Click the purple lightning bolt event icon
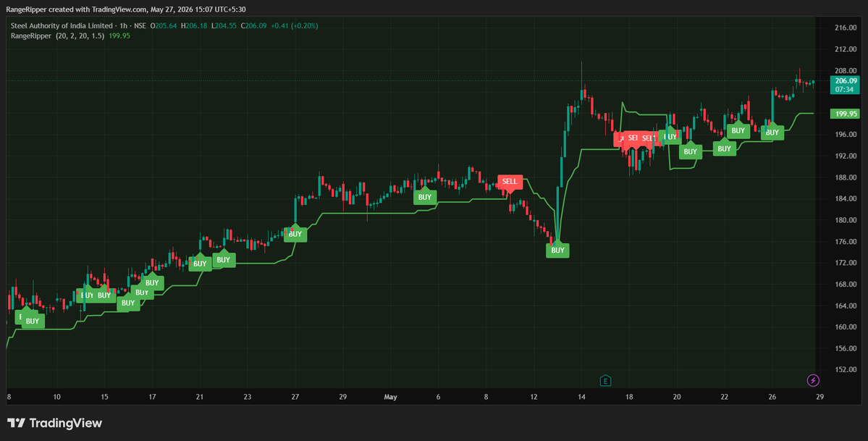This screenshot has width=868, height=441. pos(813,380)
